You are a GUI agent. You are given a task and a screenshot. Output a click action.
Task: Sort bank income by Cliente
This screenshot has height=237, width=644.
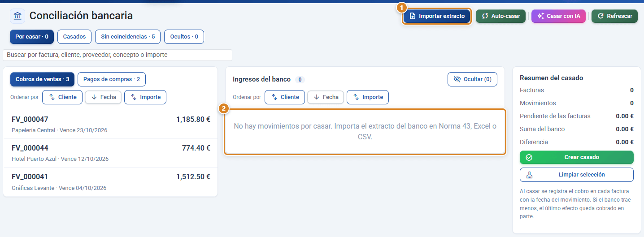click(285, 97)
